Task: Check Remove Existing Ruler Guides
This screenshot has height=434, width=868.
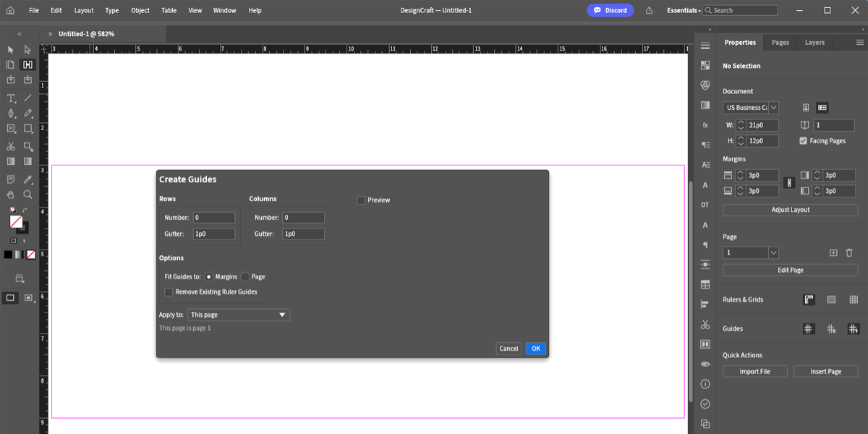Action: pos(169,292)
